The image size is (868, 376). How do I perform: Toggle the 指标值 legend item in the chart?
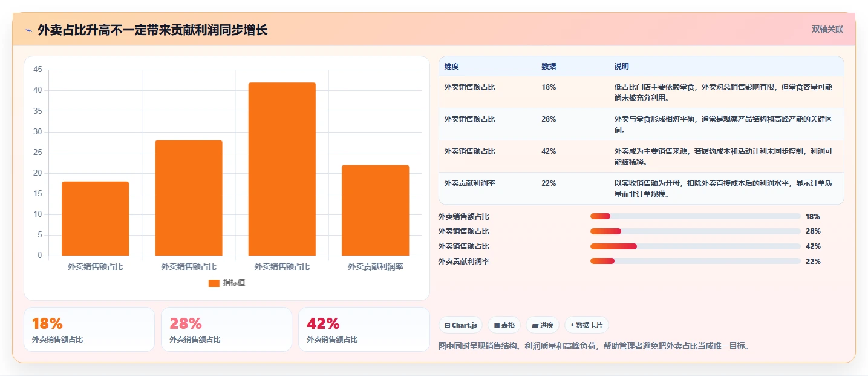pyautogui.click(x=227, y=283)
